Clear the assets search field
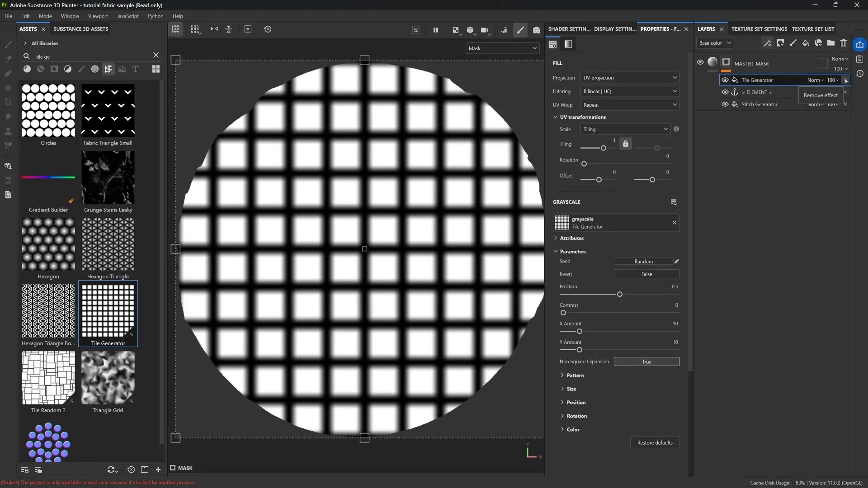 click(x=156, y=55)
